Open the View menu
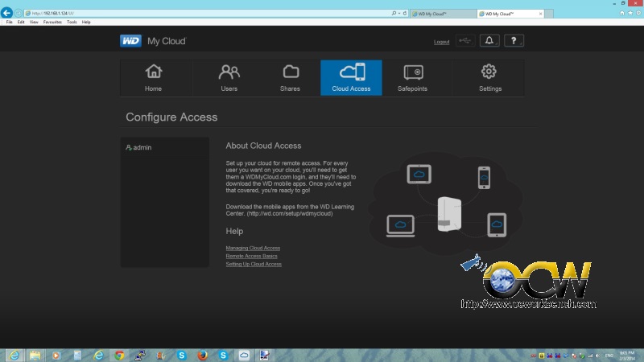 click(x=34, y=23)
